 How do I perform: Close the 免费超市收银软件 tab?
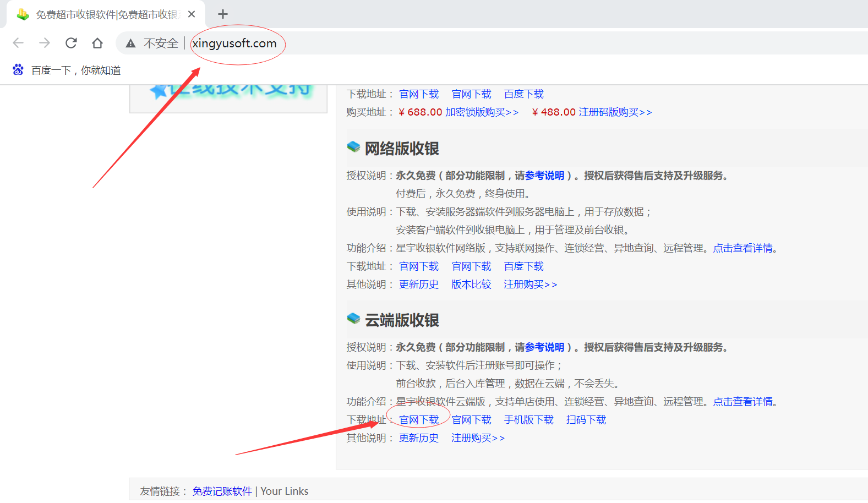[x=192, y=14]
